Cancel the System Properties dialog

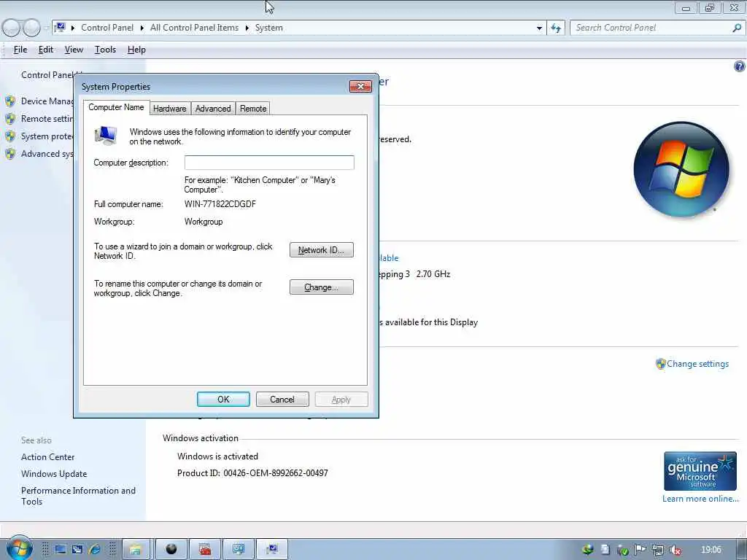282,399
